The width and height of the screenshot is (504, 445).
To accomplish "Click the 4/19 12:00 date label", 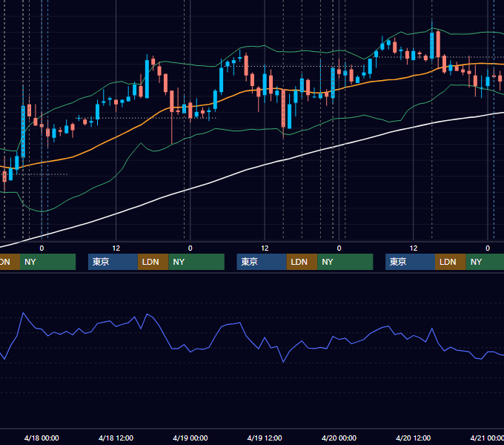I will 265,438.
